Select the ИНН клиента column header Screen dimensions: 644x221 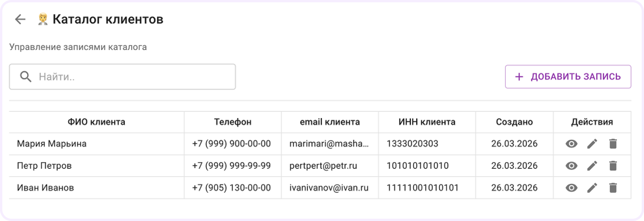(x=427, y=122)
